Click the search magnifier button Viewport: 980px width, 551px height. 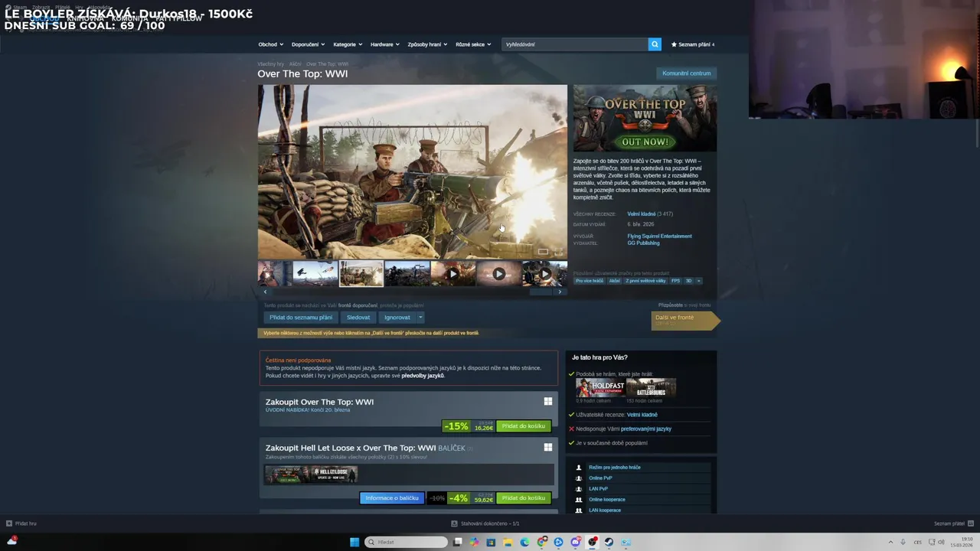(x=655, y=44)
